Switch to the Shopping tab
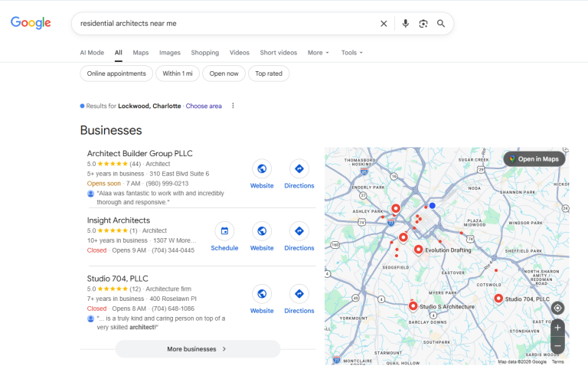This screenshot has height=369, width=588. [x=204, y=53]
